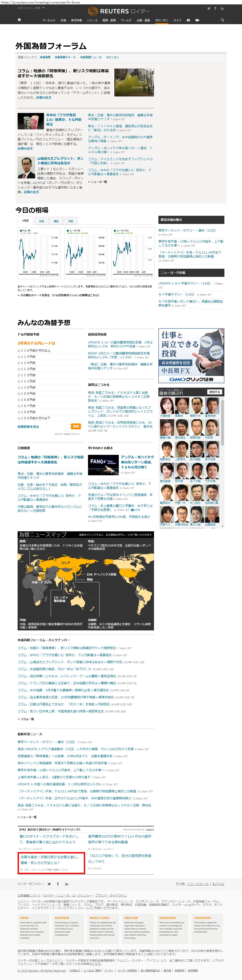Click the Twitter icon in the header
Screen dimensions: 242x980
[x=209, y=8]
